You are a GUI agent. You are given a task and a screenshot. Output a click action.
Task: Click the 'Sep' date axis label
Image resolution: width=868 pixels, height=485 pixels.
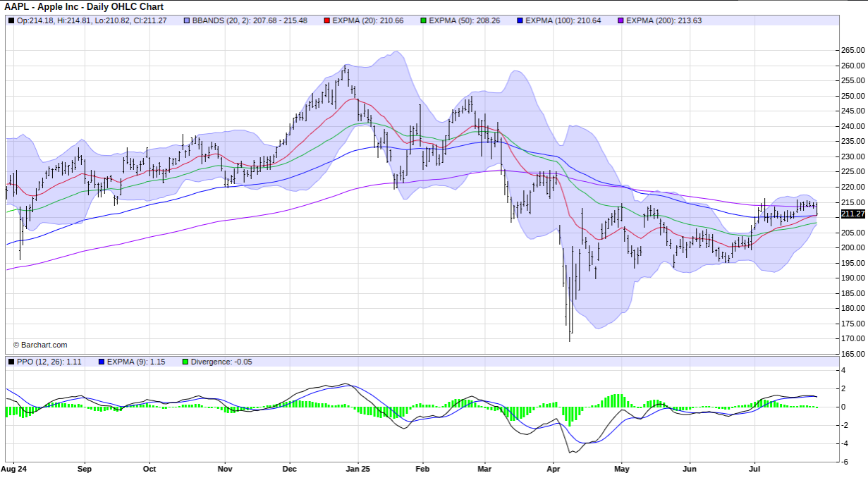coord(85,468)
